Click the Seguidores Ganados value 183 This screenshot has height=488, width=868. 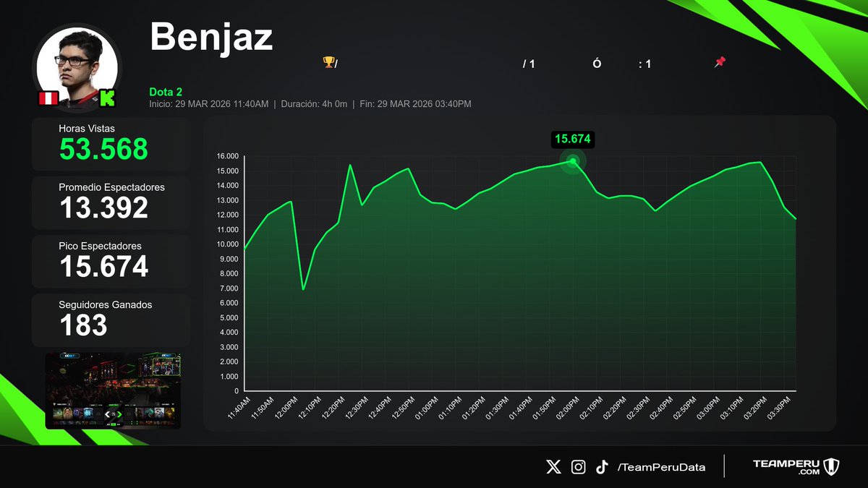pos(83,325)
